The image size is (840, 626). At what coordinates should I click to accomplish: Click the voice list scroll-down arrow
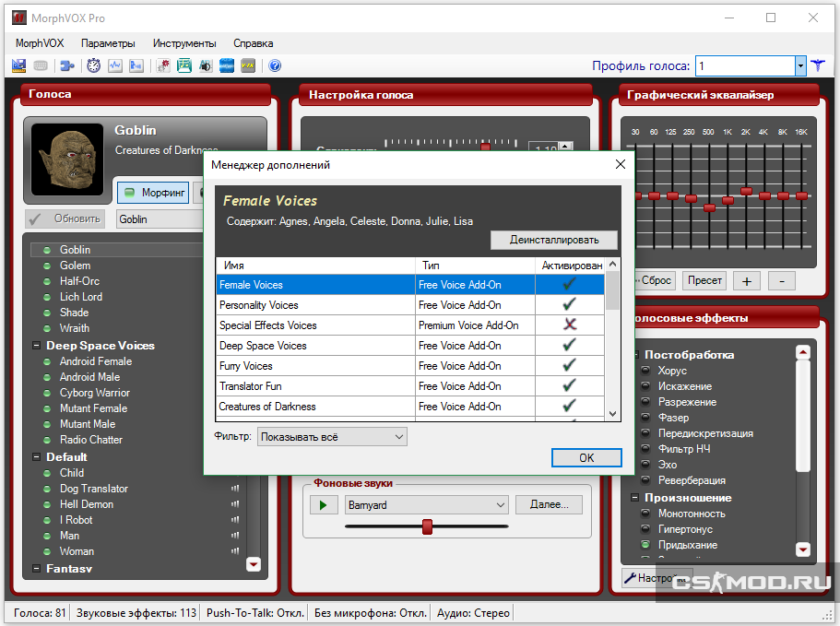(254, 564)
